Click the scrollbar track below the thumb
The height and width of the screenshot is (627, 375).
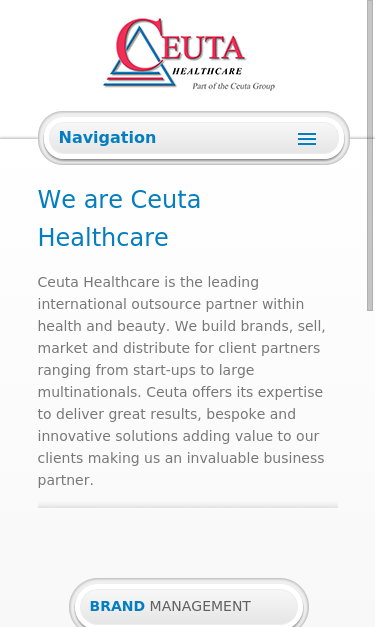click(370, 468)
